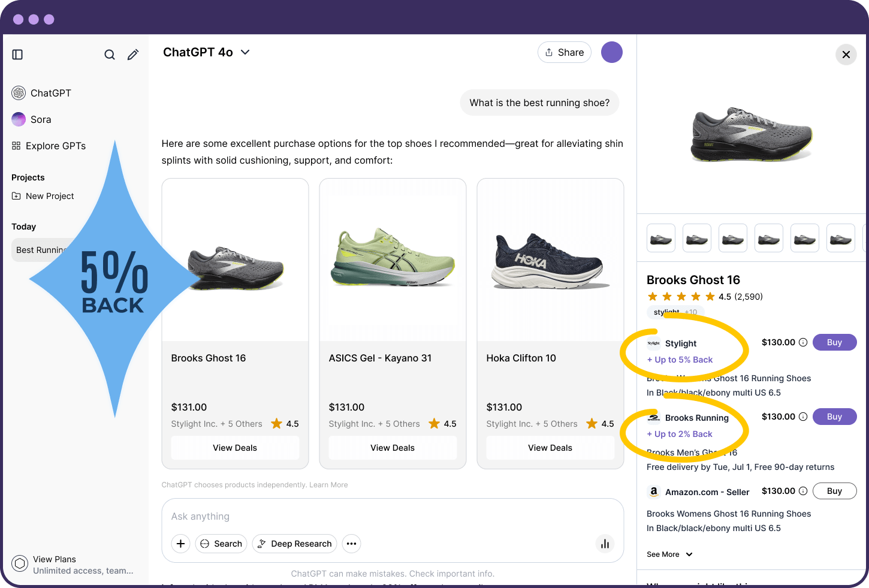The height and width of the screenshot is (588, 869).
Task: Create a New Project
Action: tap(43, 196)
